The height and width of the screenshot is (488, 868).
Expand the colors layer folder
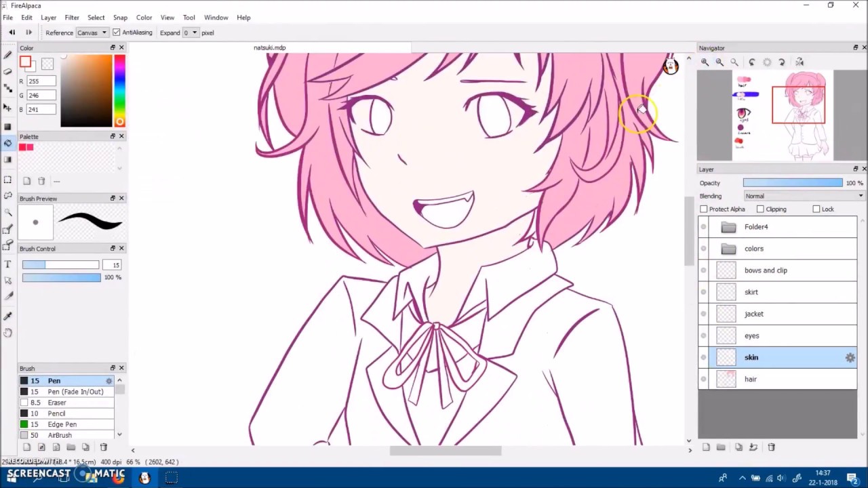(728, 249)
